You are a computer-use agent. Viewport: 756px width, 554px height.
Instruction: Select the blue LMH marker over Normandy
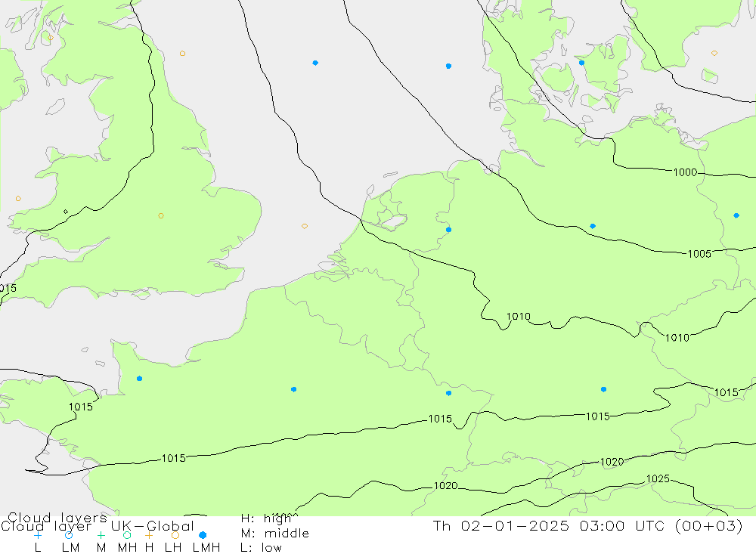point(139,379)
